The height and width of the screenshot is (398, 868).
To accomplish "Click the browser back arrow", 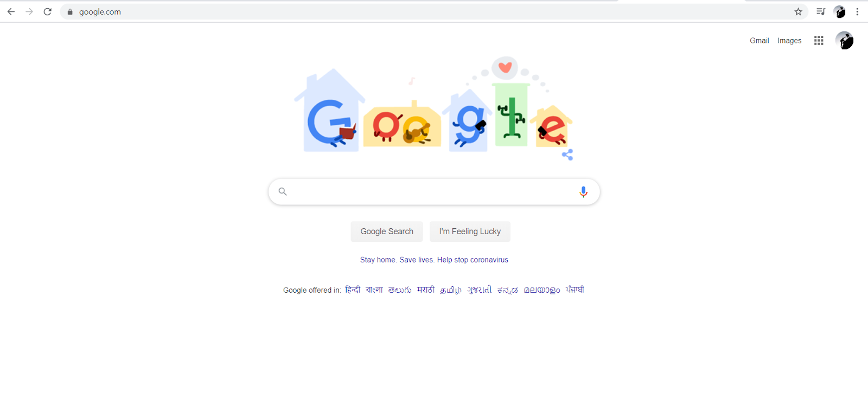I will 11,11.
